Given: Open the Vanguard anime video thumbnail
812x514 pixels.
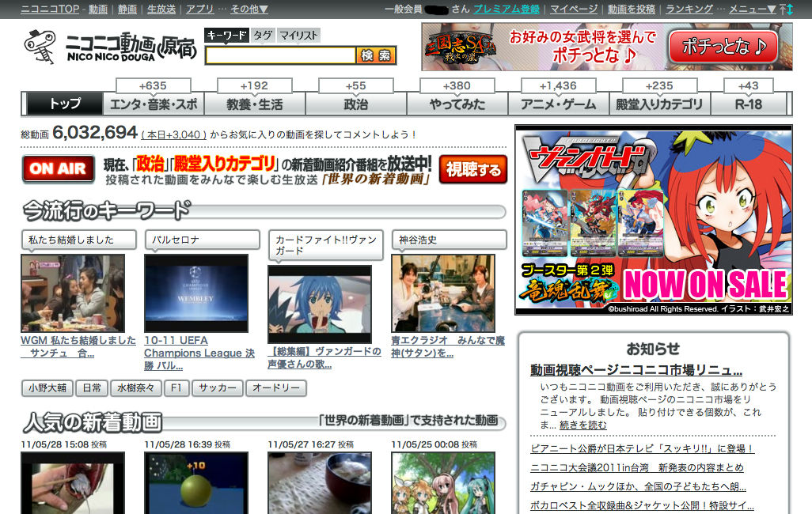Looking at the screenshot, I should click(x=320, y=304).
